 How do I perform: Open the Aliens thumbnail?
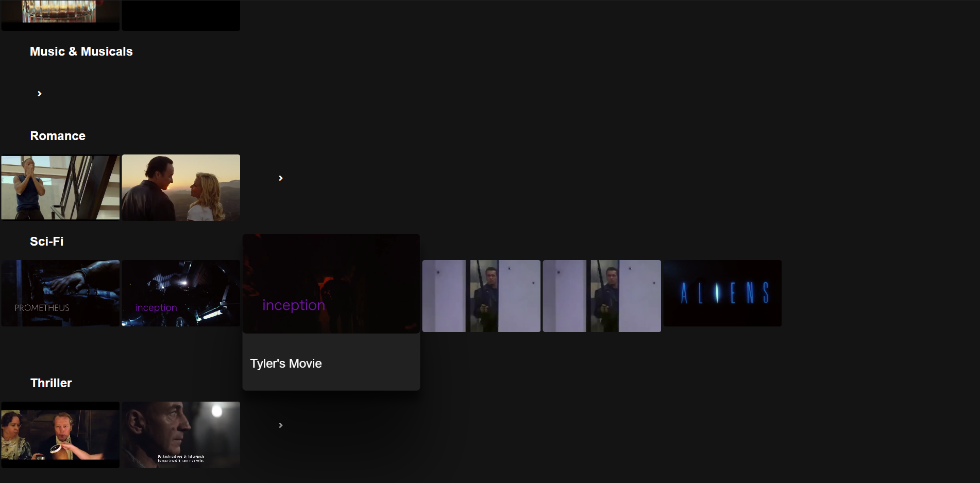click(x=722, y=293)
